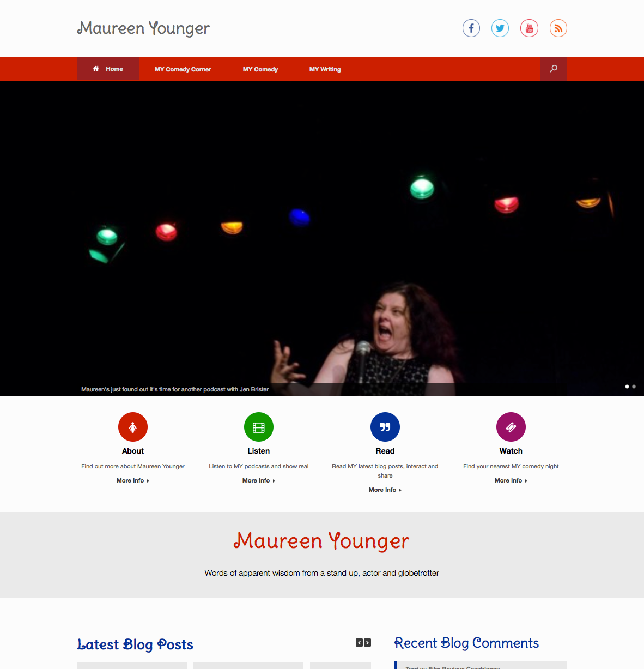Open the Facebook social icon
Viewport: 644px width, 669px height.
(x=471, y=28)
